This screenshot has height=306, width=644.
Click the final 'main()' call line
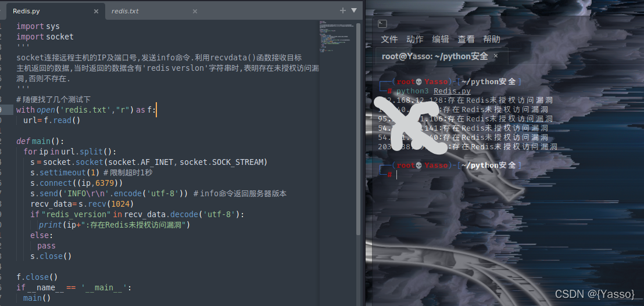coord(37,298)
